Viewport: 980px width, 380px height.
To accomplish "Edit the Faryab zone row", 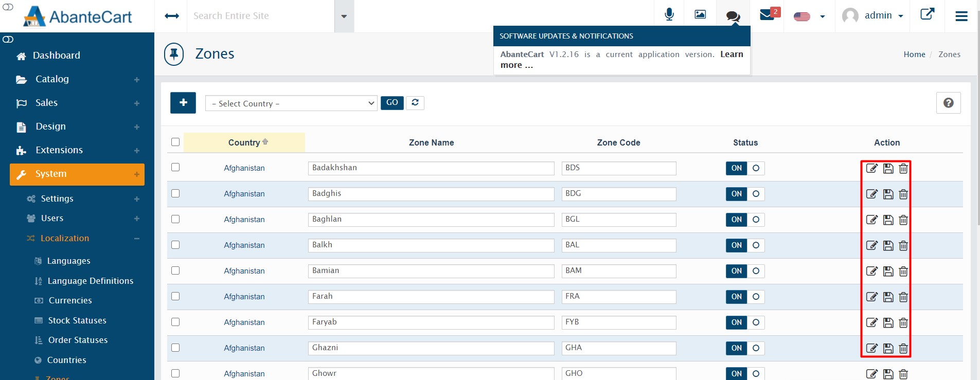I will pos(871,322).
